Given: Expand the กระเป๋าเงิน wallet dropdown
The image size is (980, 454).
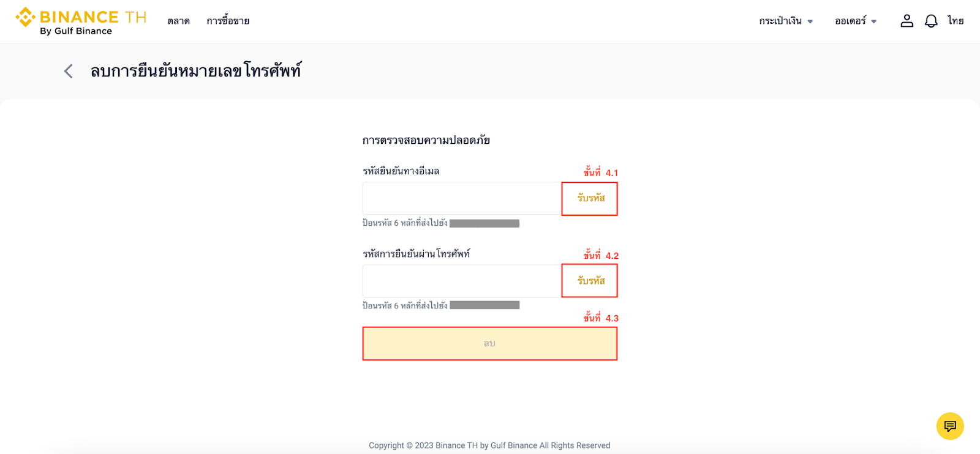Looking at the screenshot, I should point(780,21).
